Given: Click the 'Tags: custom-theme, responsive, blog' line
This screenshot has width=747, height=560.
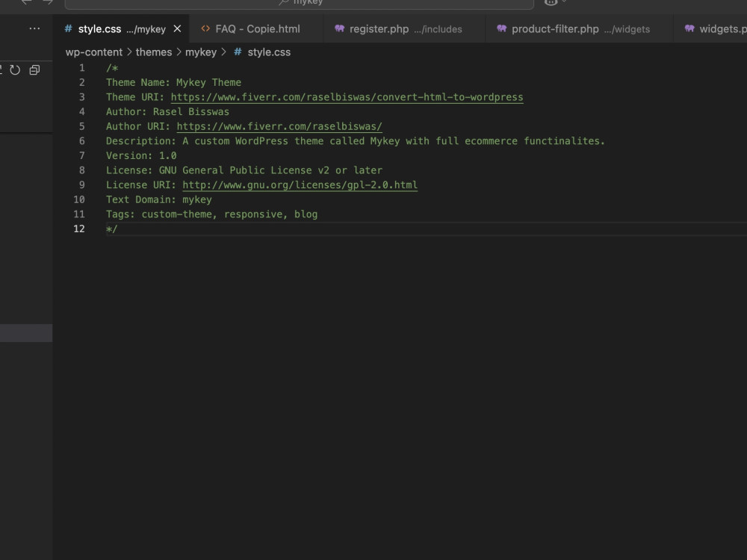Looking at the screenshot, I should pyautogui.click(x=211, y=214).
